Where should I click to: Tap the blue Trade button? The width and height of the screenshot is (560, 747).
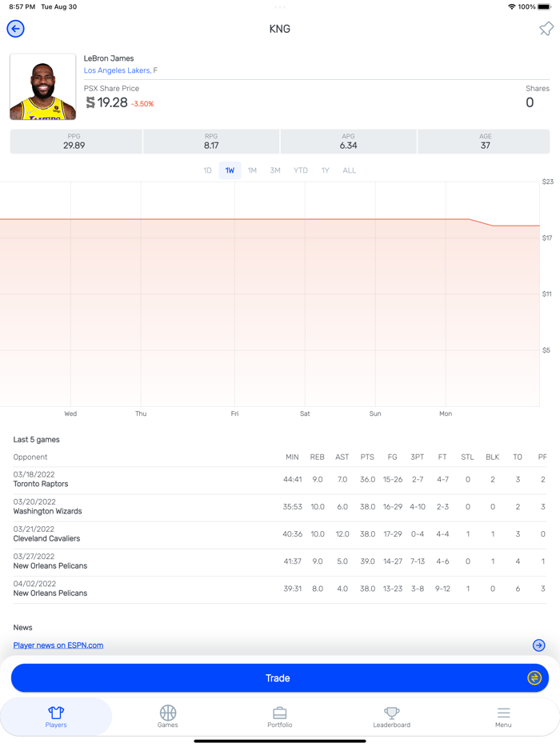280,677
